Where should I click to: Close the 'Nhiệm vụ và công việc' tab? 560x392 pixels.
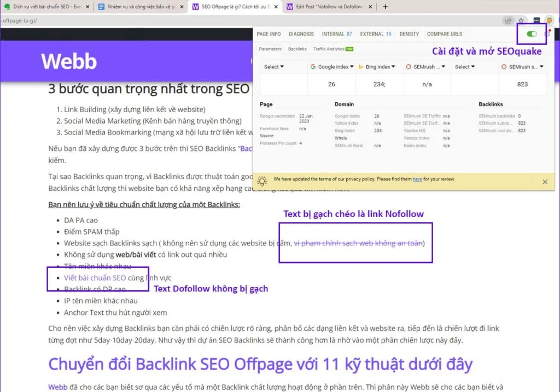click(x=182, y=7)
